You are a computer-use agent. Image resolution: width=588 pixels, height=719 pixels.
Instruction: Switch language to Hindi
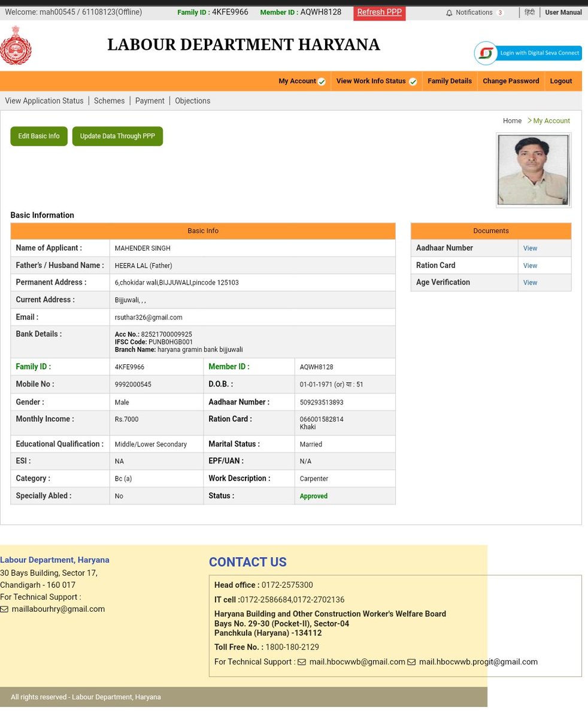529,12
